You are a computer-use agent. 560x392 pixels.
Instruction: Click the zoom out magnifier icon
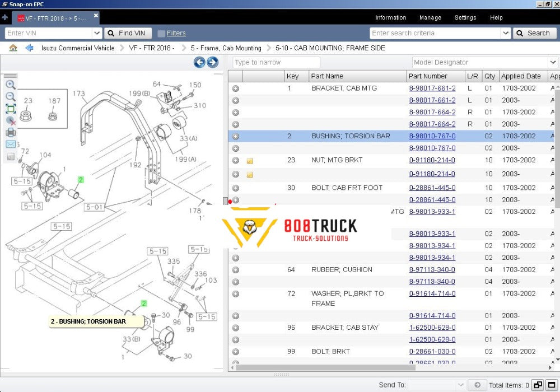tap(11, 97)
